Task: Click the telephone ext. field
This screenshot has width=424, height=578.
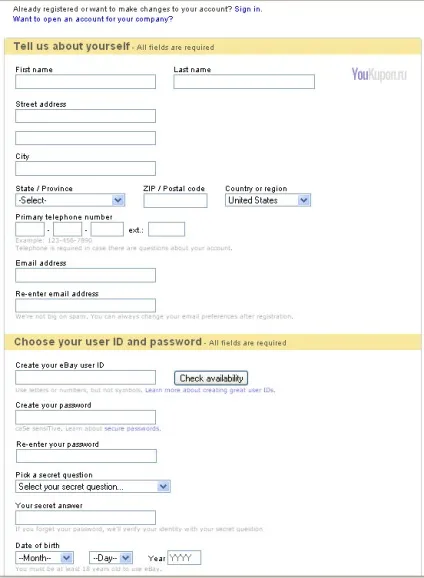Action: (x=166, y=229)
